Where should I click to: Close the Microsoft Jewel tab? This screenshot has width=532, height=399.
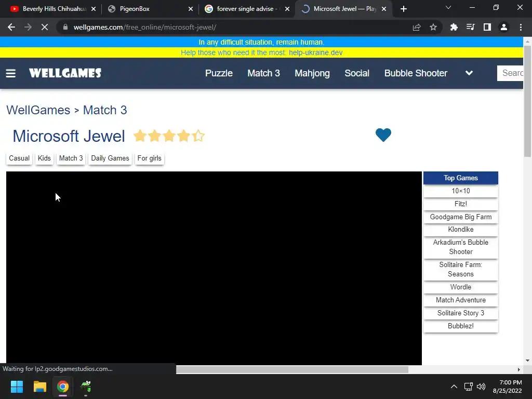point(384,9)
